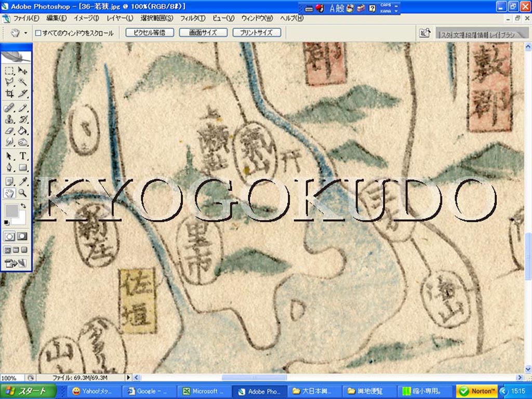Open the status bar info options arrow
This screenshot has height=399, width=532.
click(x=128, y=377)
